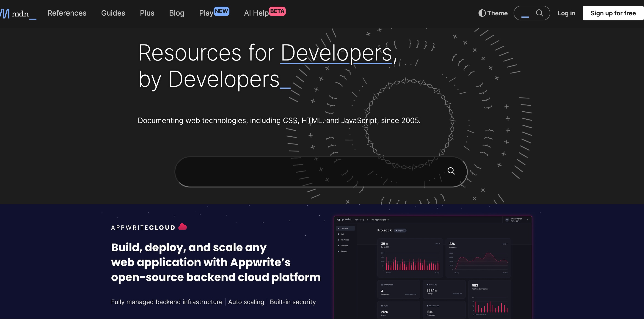Click the pink cloud icon beside APPWRITECLOUD
The image size is (644, 319).
click(x=182, y=227)
